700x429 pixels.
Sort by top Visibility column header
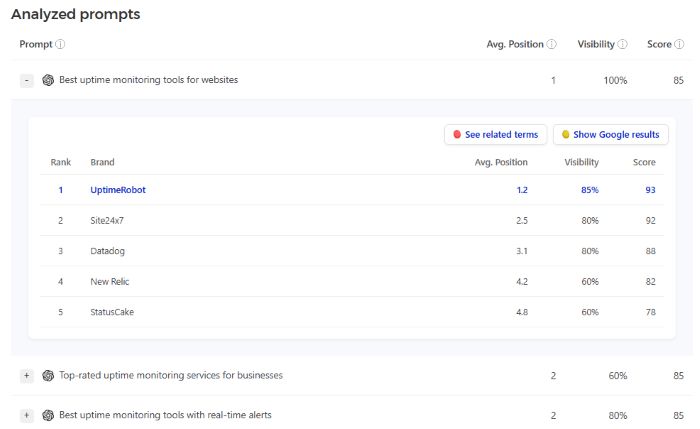tap(596, 44)
